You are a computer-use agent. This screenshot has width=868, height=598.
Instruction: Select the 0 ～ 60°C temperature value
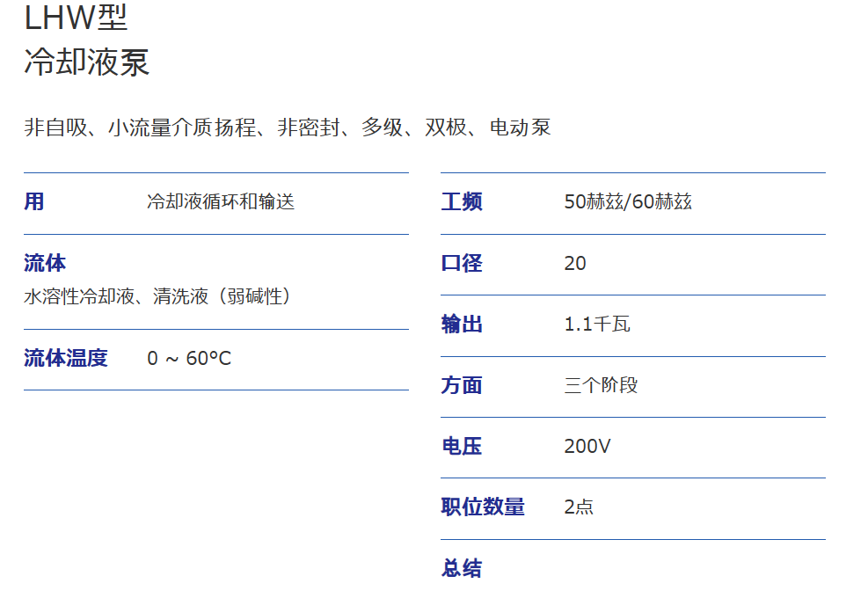coord(189,359)
